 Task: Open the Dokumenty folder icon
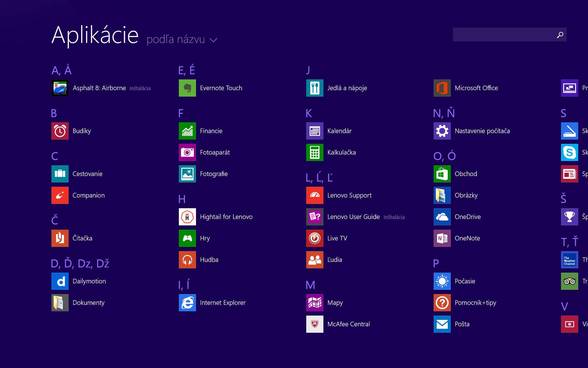(60, 303)
